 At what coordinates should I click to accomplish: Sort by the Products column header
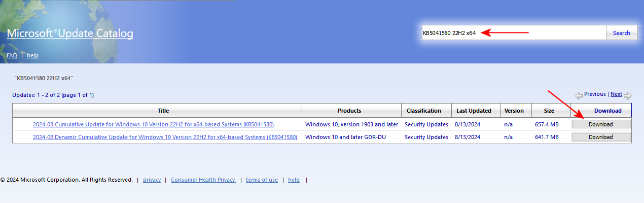click(x=349, y=111)
